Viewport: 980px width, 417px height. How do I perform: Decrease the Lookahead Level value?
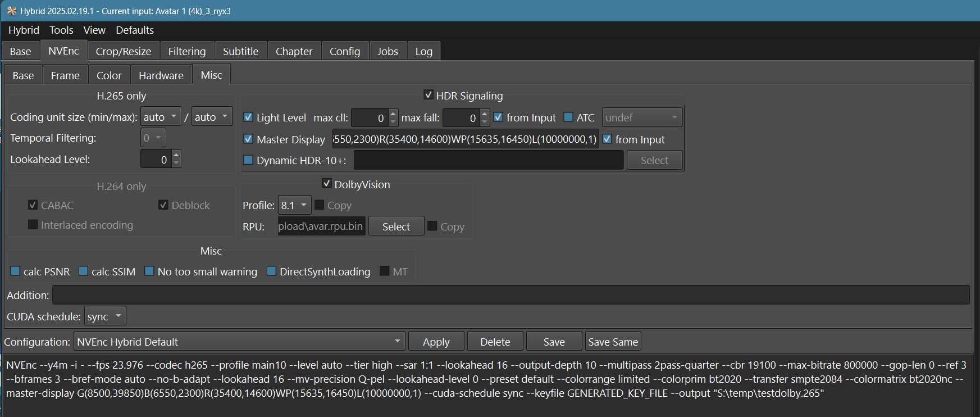[176, 164]
